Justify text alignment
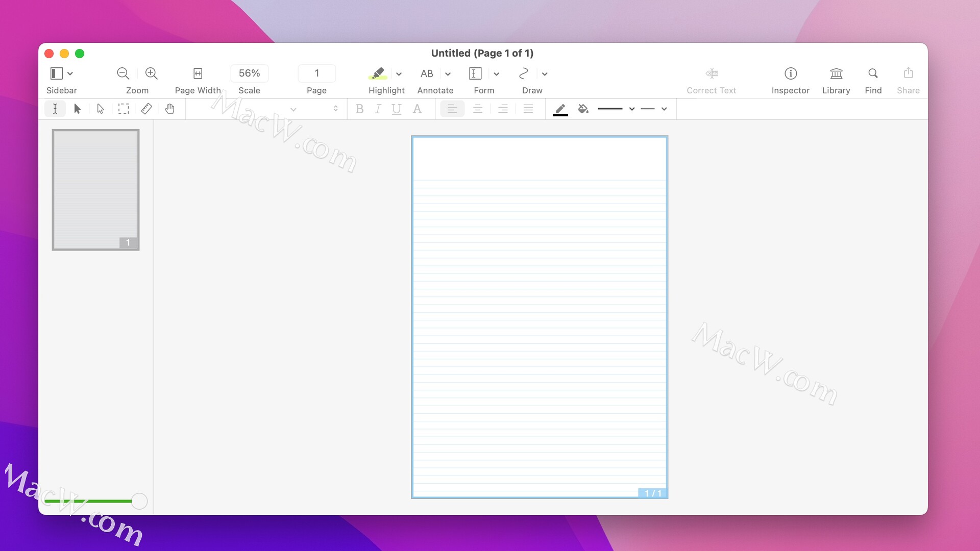 click(528, 109)
